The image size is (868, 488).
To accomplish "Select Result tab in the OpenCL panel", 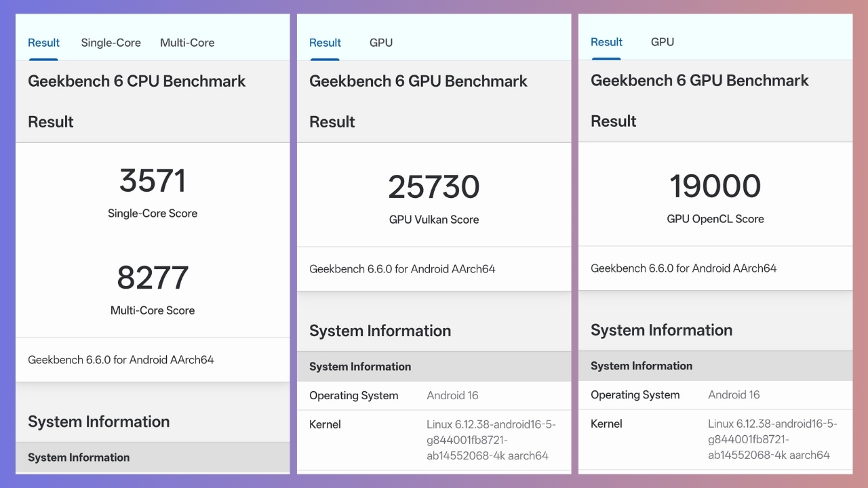I will point(606,42).
